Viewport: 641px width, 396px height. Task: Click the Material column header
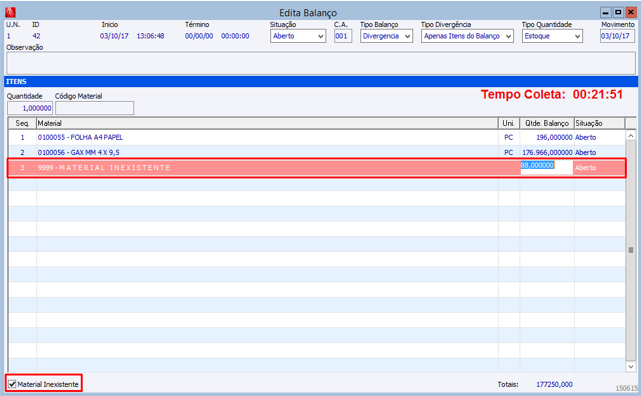tap(267, 123)
